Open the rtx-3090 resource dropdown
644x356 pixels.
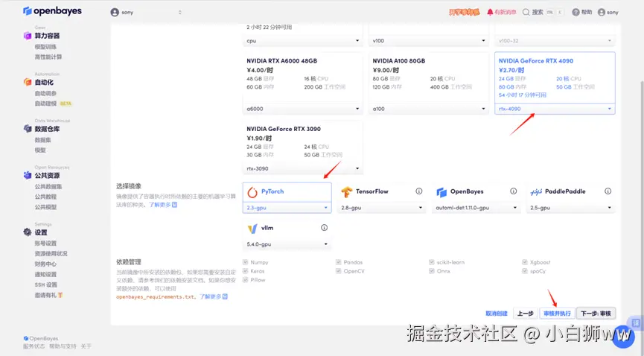(x=303, y=168)
